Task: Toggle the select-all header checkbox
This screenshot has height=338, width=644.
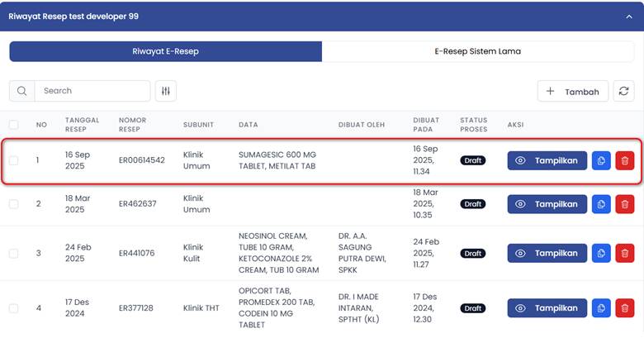Action: pos(14,125)
